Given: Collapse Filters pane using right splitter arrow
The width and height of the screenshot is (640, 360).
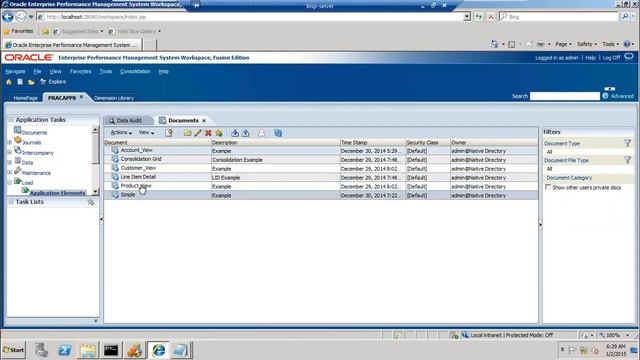Looking at the screenshot, I should coord(540,224).
